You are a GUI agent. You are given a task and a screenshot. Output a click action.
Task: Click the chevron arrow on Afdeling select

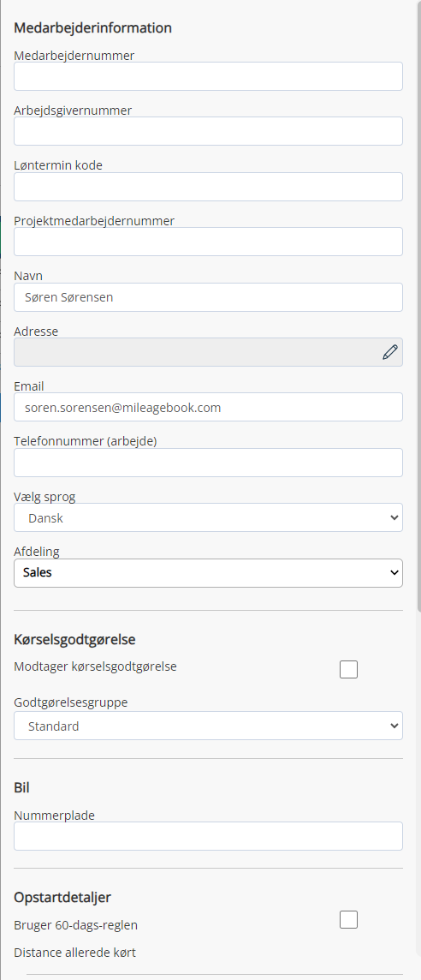394,572
